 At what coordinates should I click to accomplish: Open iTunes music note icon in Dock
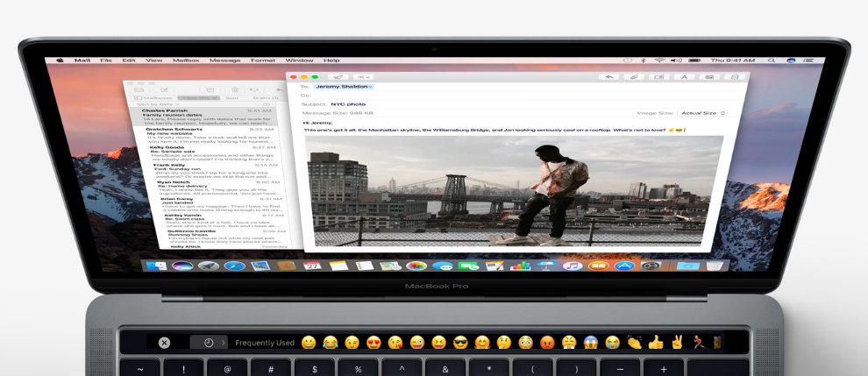pyautogui.click(x=573, y=266)
